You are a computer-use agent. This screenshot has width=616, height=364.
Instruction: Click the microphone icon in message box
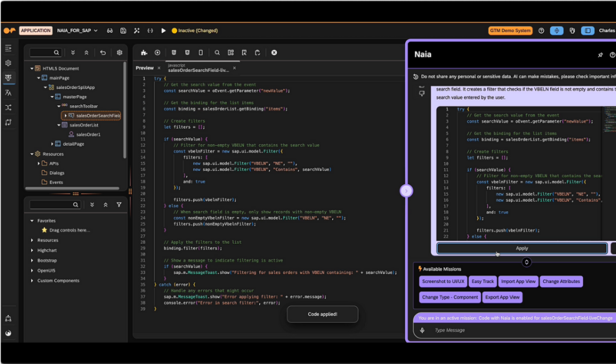(422, 330)
